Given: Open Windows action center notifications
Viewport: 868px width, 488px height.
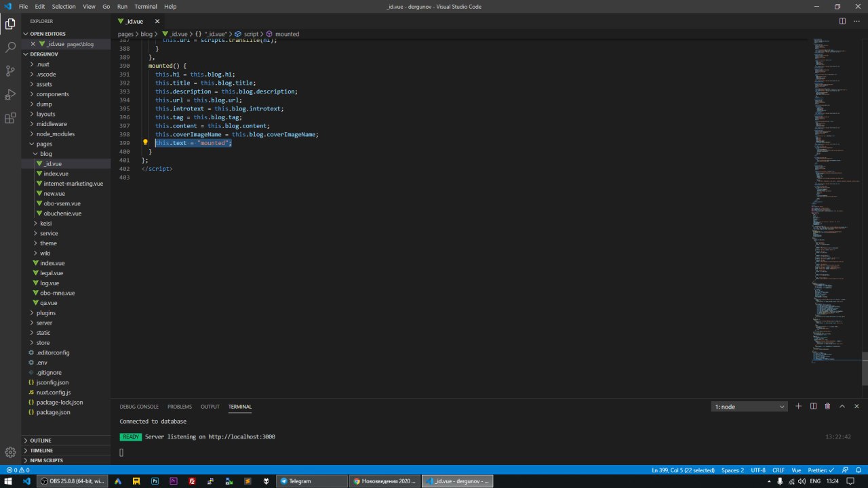Looking at the screenshot, I should (x=850, y=481).
